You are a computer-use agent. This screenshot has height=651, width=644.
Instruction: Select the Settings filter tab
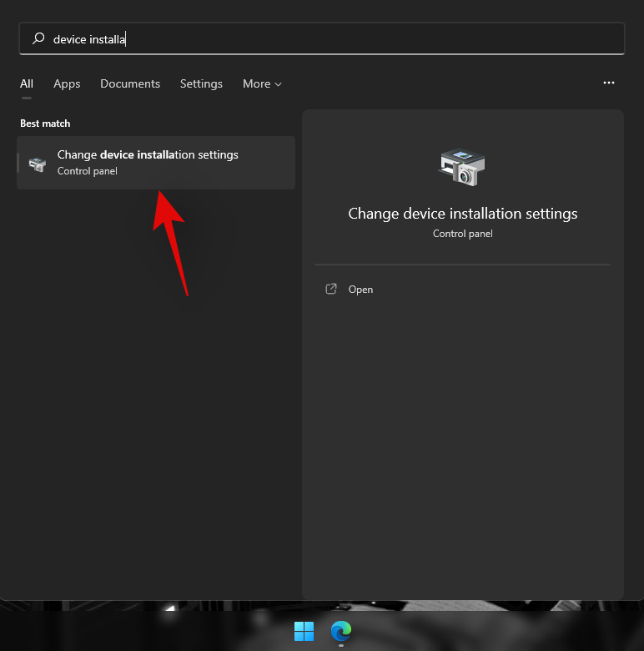[x=201, y=83]
